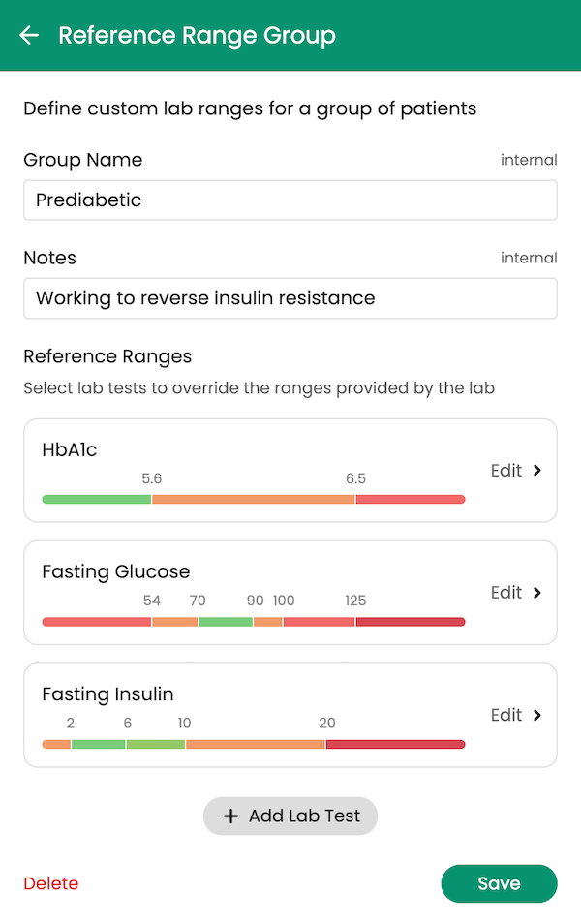Viewport: 581px width, 924px height.
Task: Delete this reference range group
Action: point(50,883)
